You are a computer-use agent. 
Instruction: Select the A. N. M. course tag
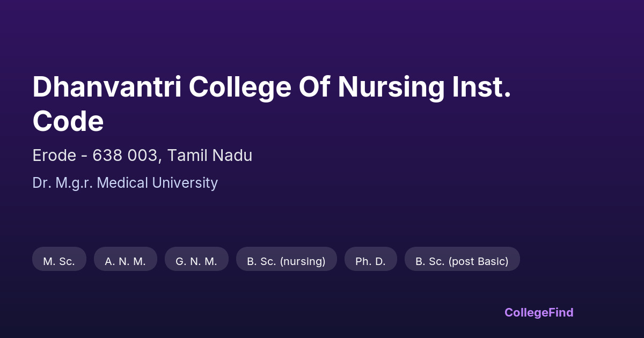click(125, 261)
